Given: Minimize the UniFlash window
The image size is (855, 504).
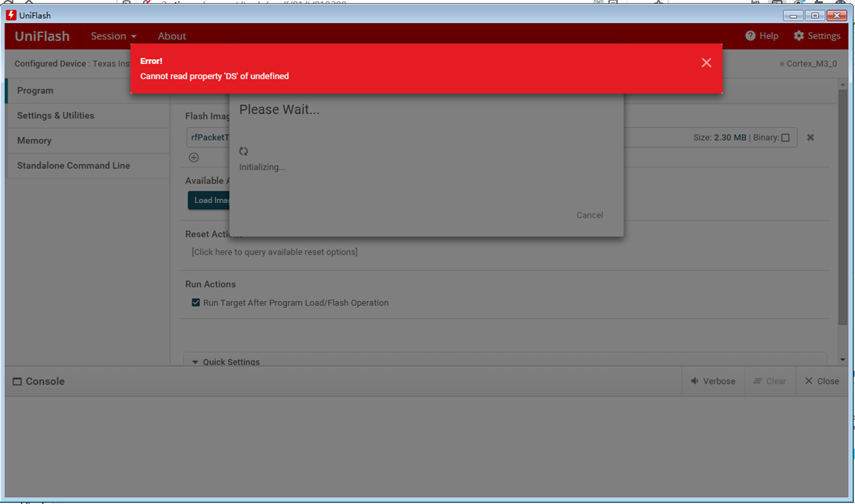Looking at the screenshot, I should [795, 15].
